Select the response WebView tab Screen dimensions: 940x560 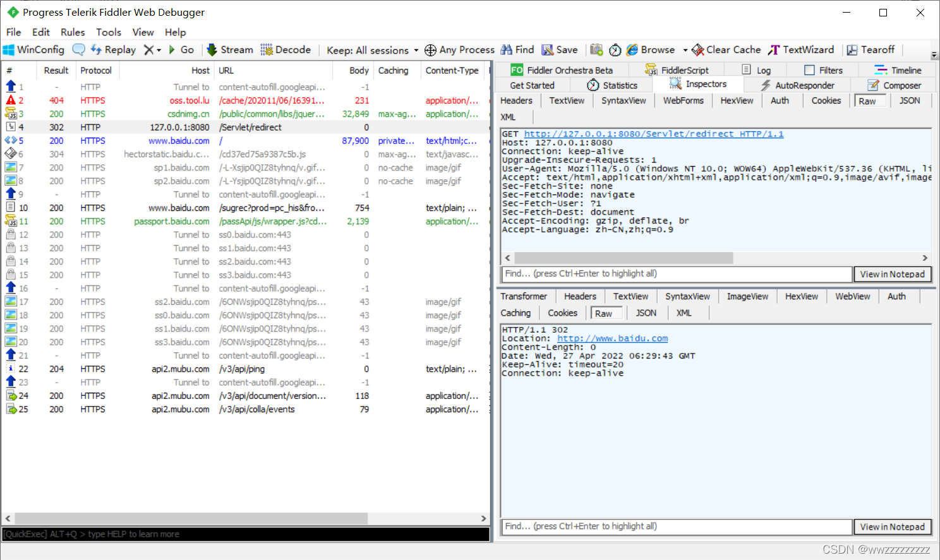click(x=852, y=296)
